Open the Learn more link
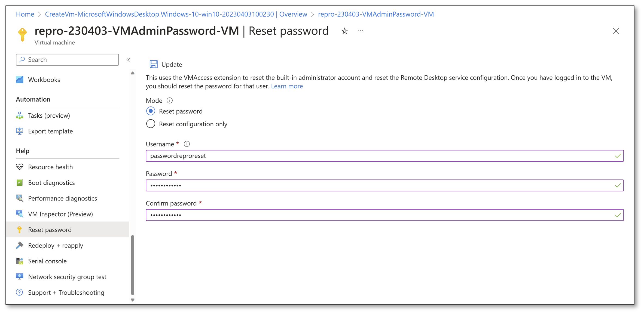 pyautogui.click(x=286, y=86)
